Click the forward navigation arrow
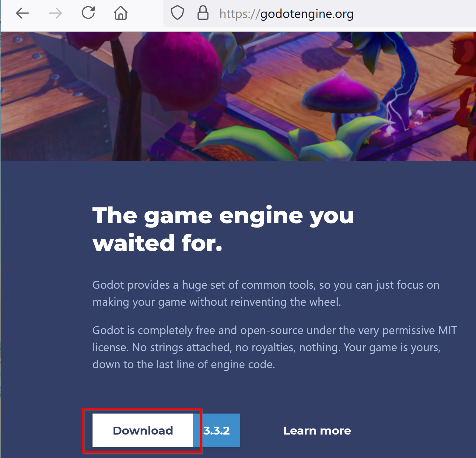 [55, 13]
